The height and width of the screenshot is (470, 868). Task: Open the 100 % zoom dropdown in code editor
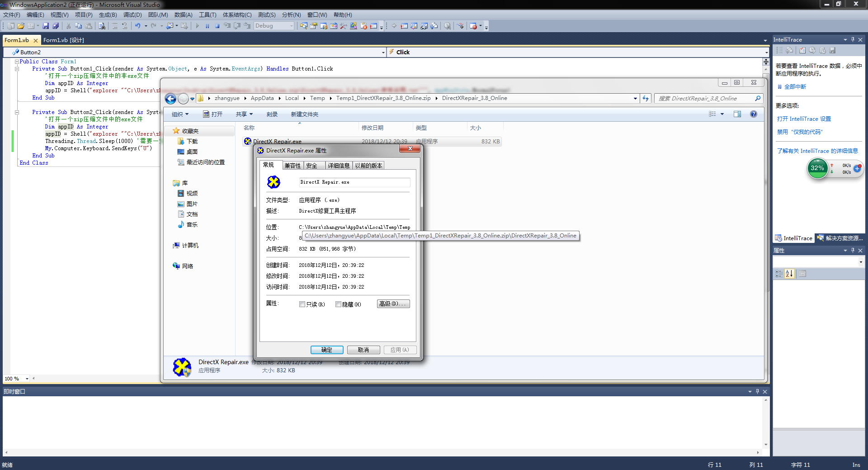[27, 379]
